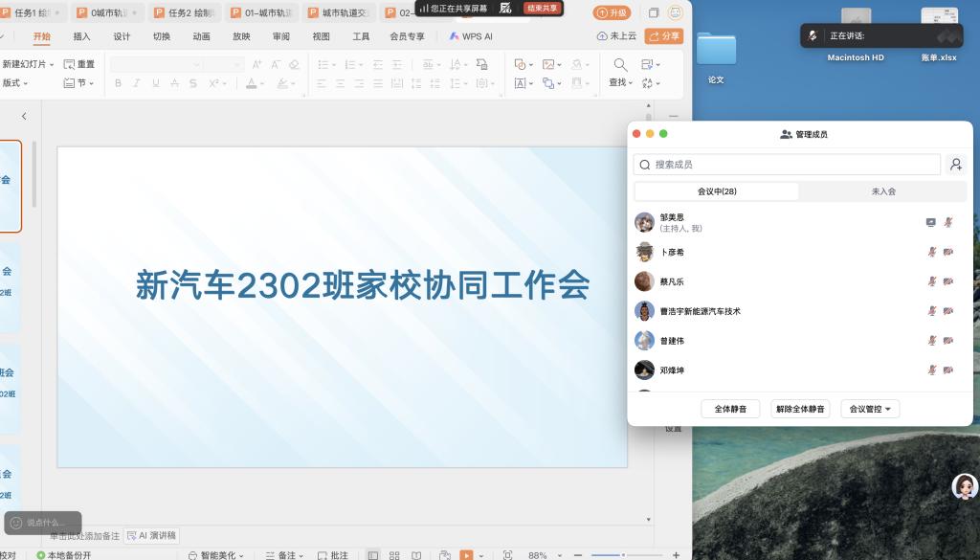Click the 查找 magnifier icon in ribbon
Image resolution: width=980 pixels, height=560 pixels.
click(620, 65)
